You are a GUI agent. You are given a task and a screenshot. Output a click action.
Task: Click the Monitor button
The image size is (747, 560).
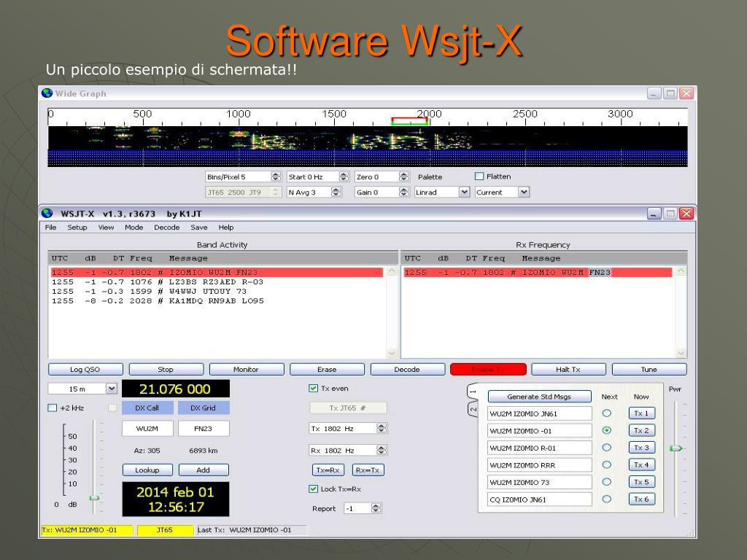pyautogui.click(x=247, y=369)
